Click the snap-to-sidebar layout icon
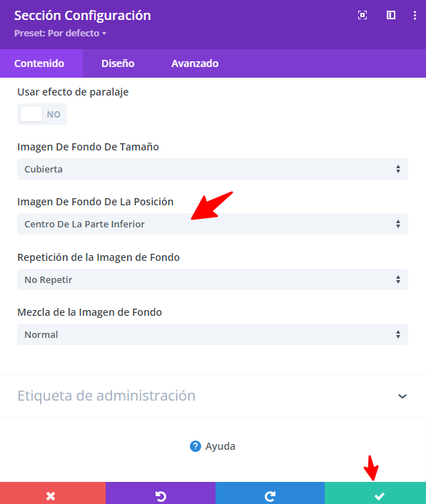426x504 pixels. (390, 15)
